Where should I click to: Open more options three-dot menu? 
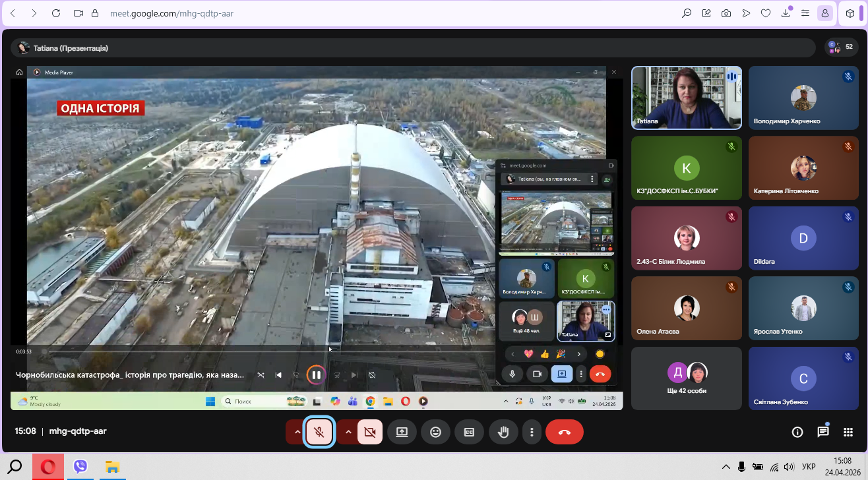click(x=532, y=432)
